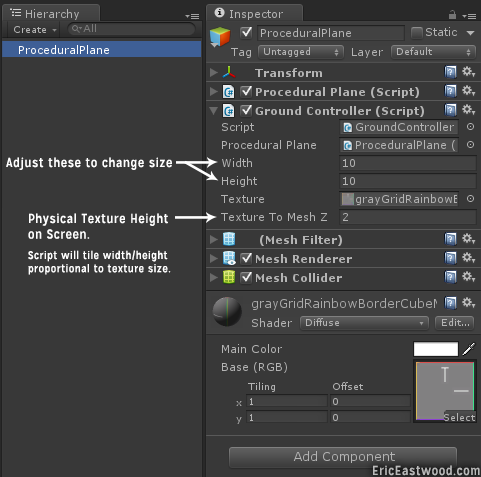Open help for Mesh Renderer component
This screenshot has width=481, height=477.
point(450,258)
